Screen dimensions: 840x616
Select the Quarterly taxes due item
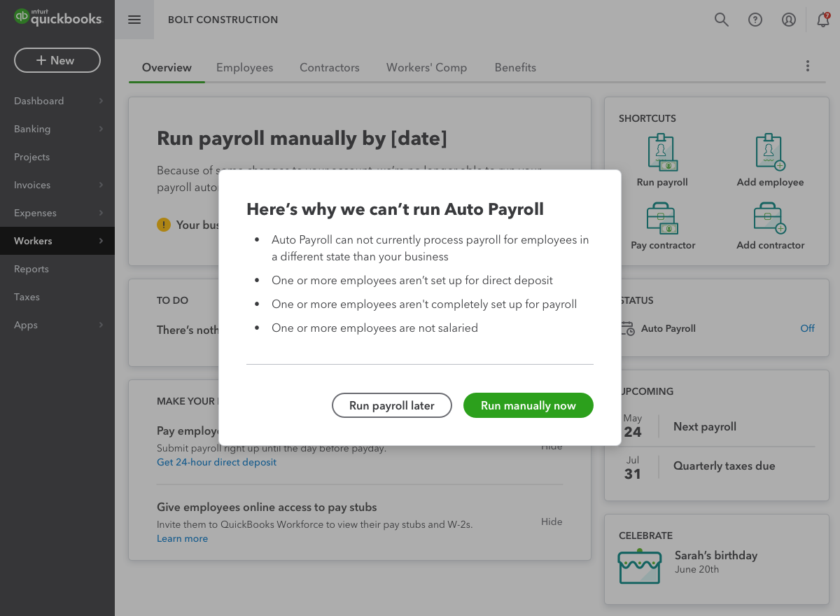(724, 465)
